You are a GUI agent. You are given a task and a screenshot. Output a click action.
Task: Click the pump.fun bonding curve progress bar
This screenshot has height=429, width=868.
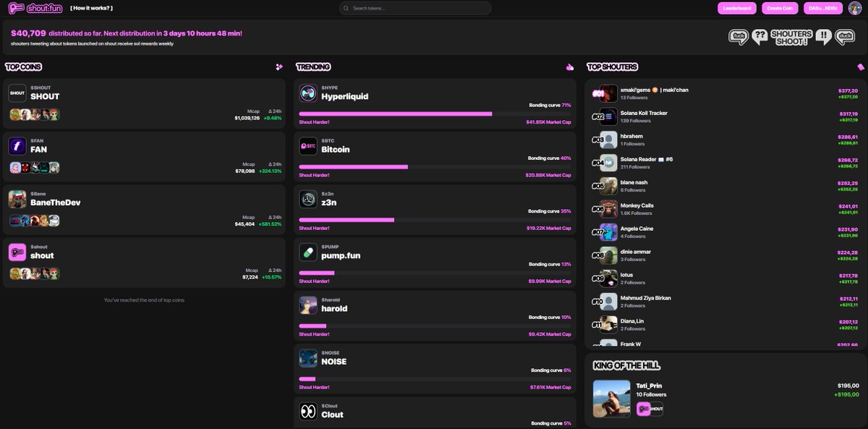click(x=435, y=273)
